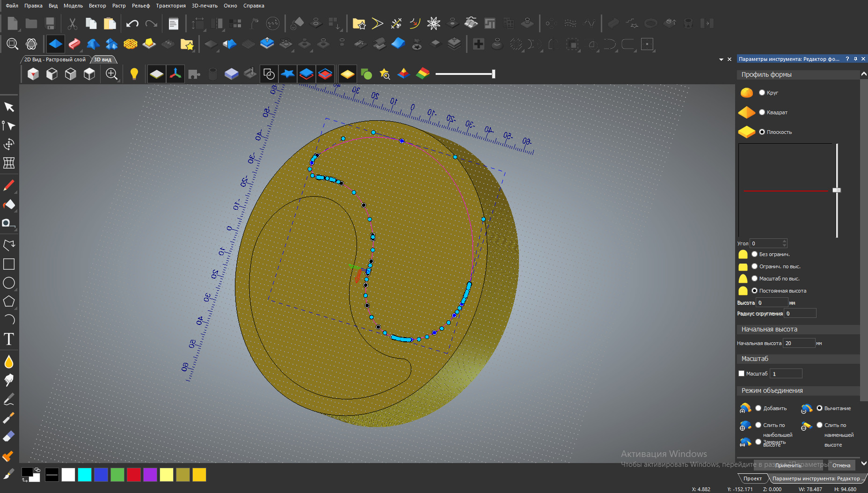Screen dimensions: 868x493
Task: Switch to 2D Вид - Растровый слой tab
Action: [55, 59]
